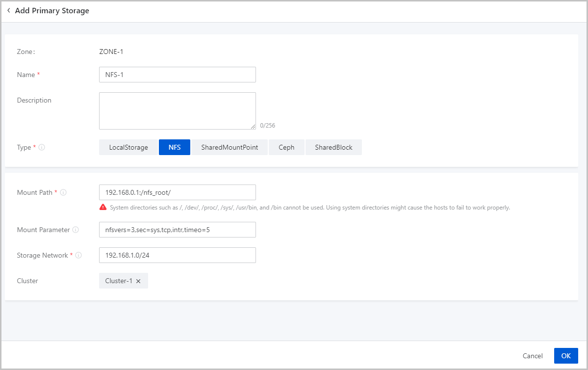Click the Mount Parameter input field
Image resolution: width=588 pixels, height=370 pixels.
pos(178,230)
